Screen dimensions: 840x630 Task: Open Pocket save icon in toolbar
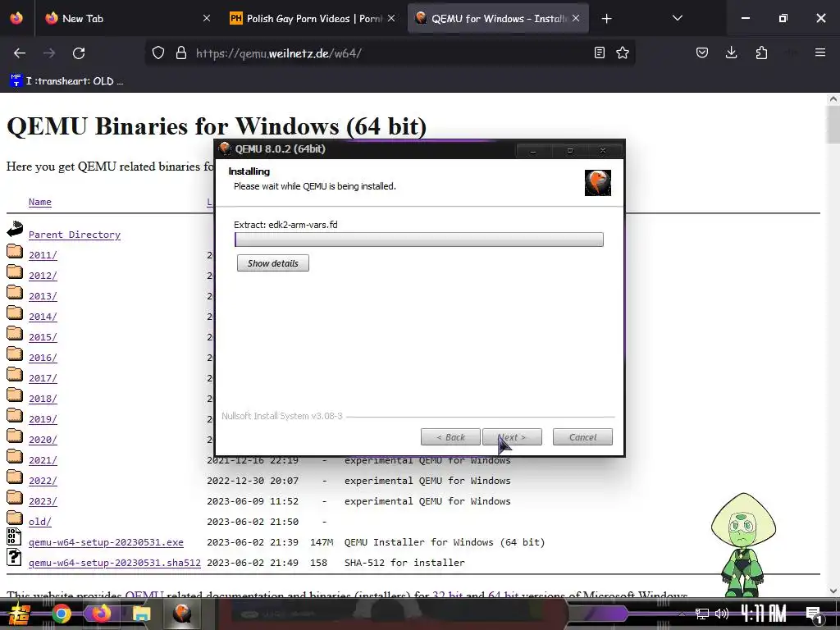tap(702, 52)
